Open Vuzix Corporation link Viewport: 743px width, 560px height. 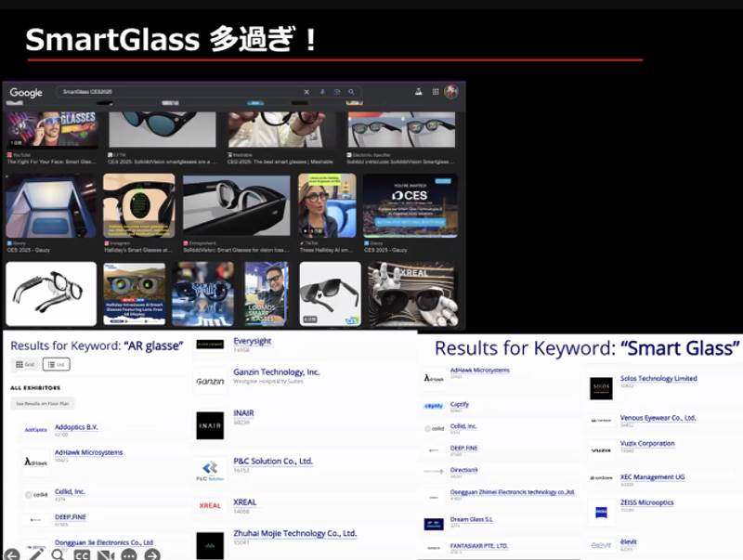647,444
